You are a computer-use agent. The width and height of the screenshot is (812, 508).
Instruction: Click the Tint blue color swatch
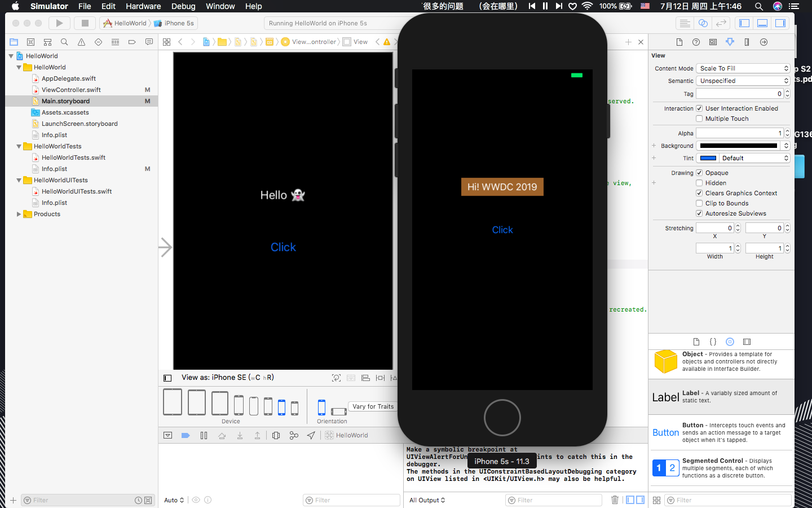(708, 158)
